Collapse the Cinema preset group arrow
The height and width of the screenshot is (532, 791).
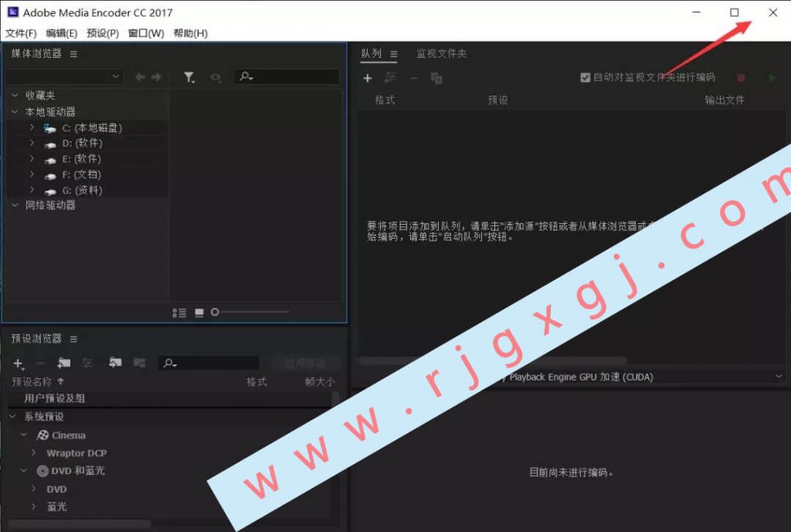pyautogui.click(x=24, y=435)
